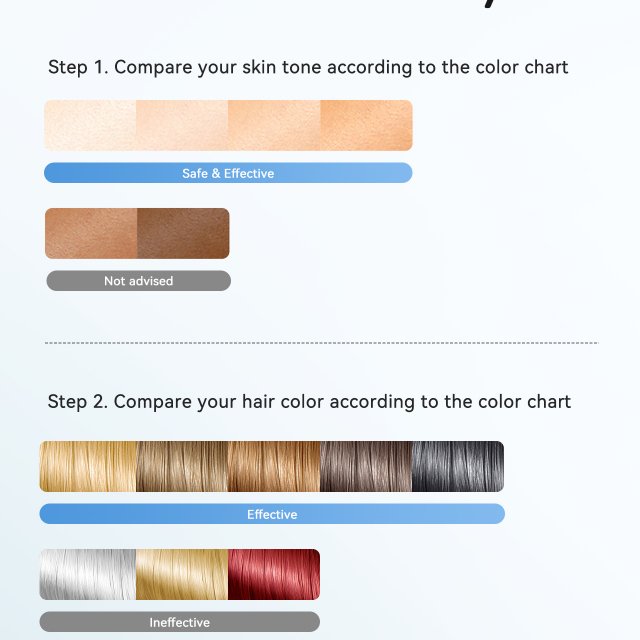Click the Safe & Effective blue bar
The image size is (640, 640).
tap(228, 173)
